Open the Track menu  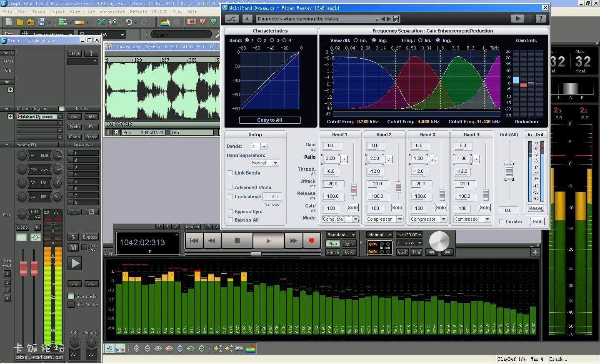39,12
